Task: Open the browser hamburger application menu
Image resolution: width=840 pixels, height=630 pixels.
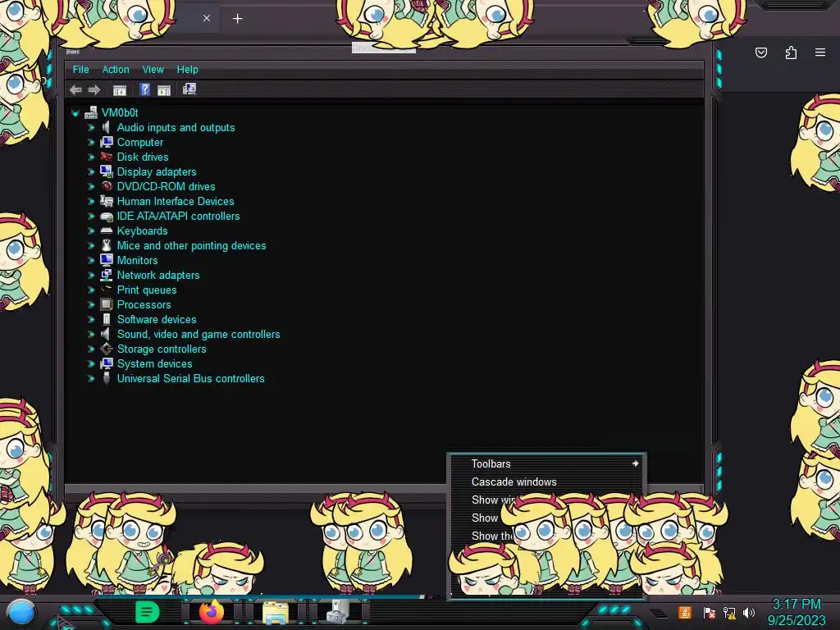Action: pos(820,52)
